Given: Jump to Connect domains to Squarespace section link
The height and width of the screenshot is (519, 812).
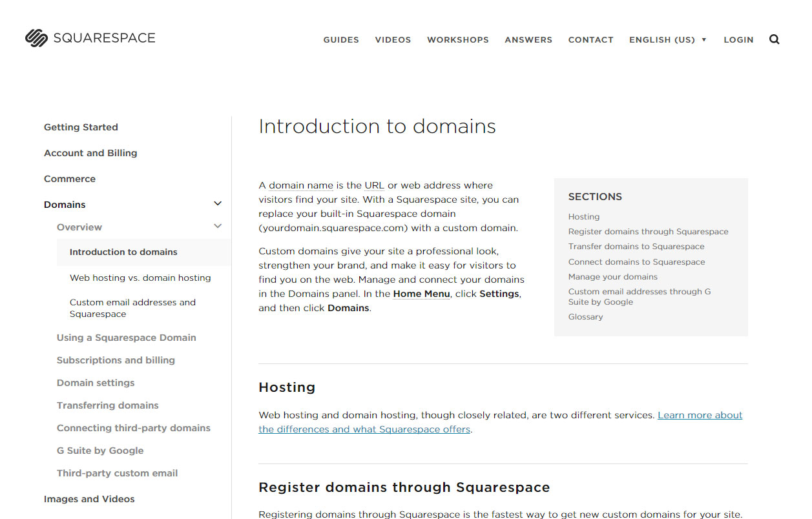Looking at the screenshot, I should (636, 262).
